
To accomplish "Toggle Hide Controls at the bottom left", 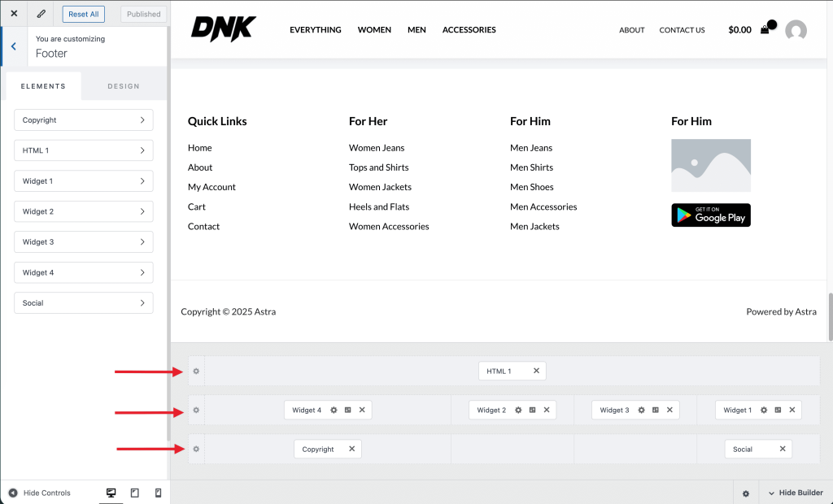I will (x=39, y=493).
